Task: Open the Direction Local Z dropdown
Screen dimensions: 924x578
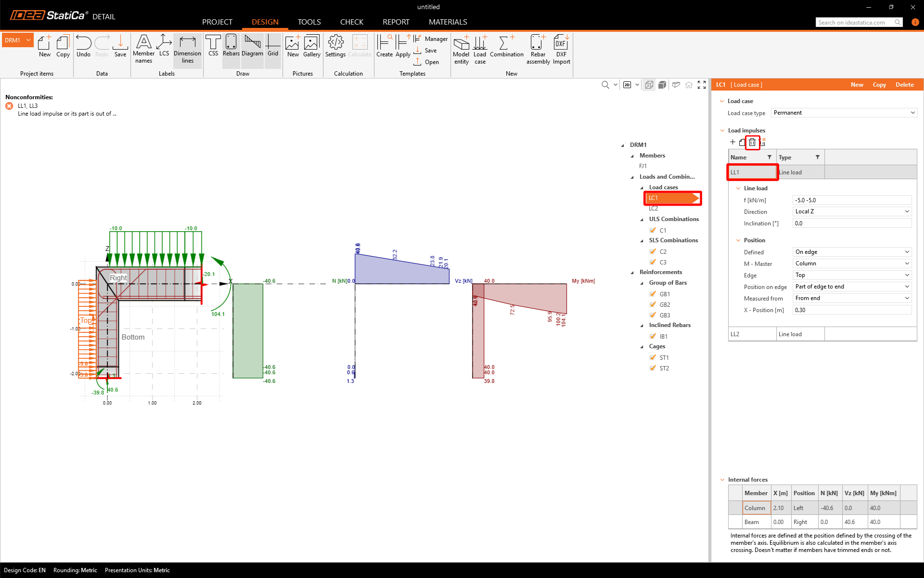Action: point(851,211)
